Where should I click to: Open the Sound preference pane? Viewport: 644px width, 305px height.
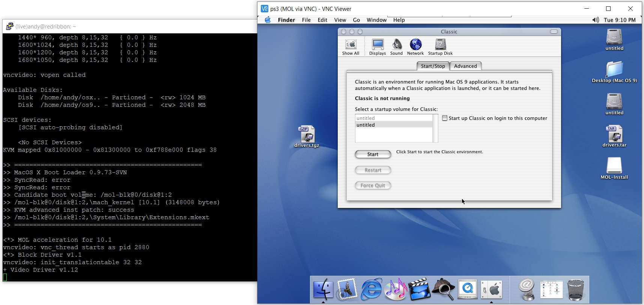[x=396, y=47]
